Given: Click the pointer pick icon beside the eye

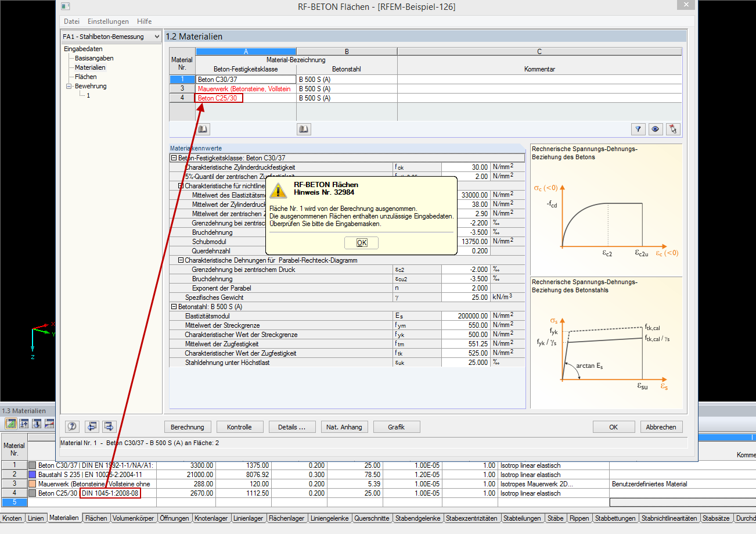Looking at the screenshot, I should [672, 129].
